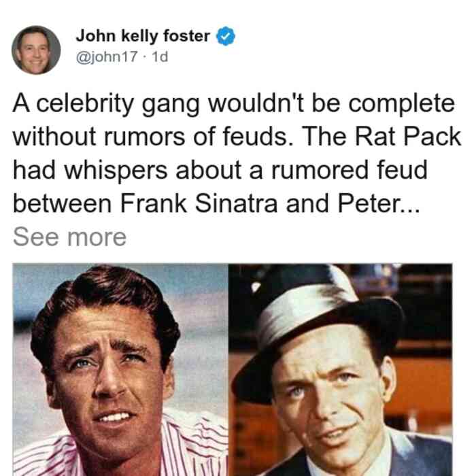Open the John kelly foster display name
This screenshot has width=476, height=476.
pos(143,36)
